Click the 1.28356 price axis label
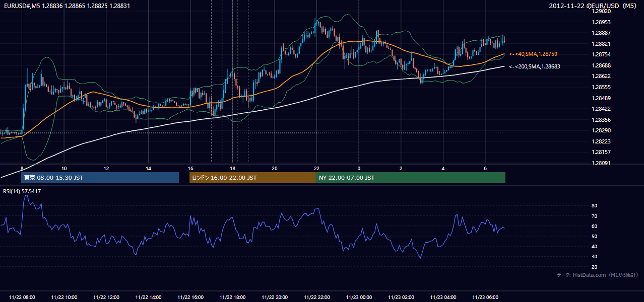 [601, 120]
